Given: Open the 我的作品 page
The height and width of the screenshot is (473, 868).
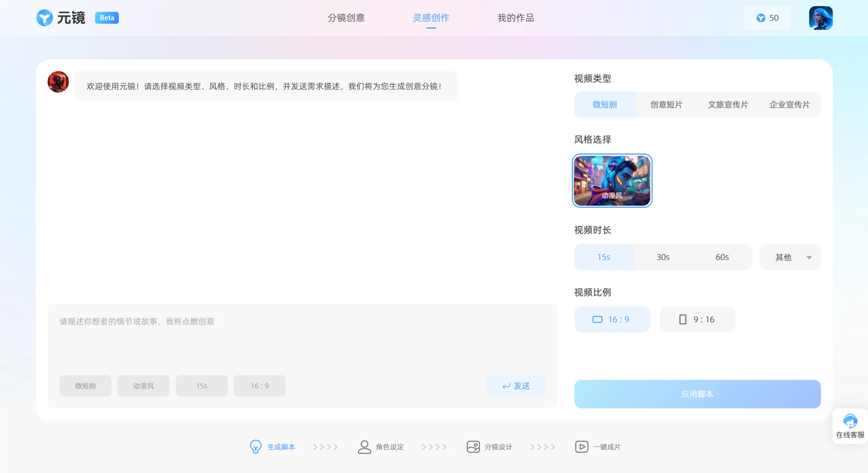Looking at the screenshot, I should 515,18.
